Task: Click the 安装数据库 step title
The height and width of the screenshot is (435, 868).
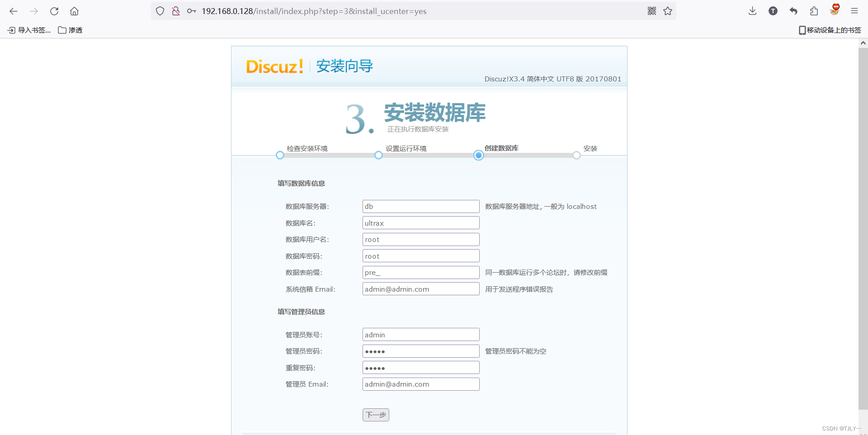Action: pyautogui.click(x=435, y=113)
